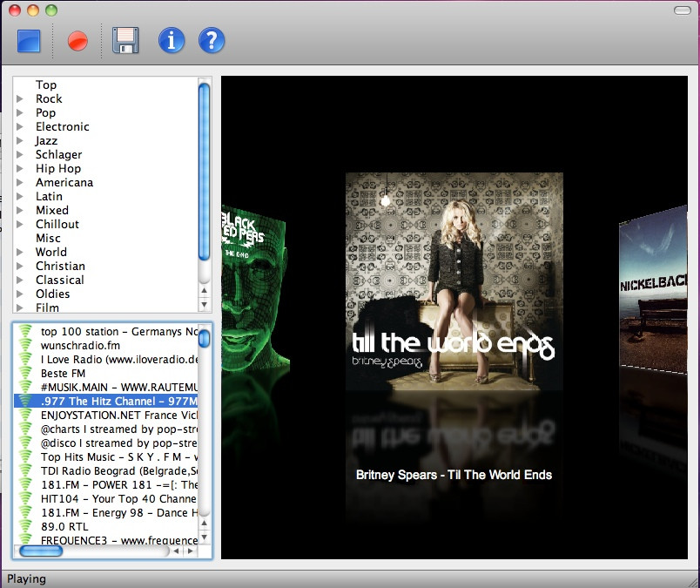This screenshot has height=588, width=700.
Task: Click station list scroll up arrow
Action: (204, 523)
